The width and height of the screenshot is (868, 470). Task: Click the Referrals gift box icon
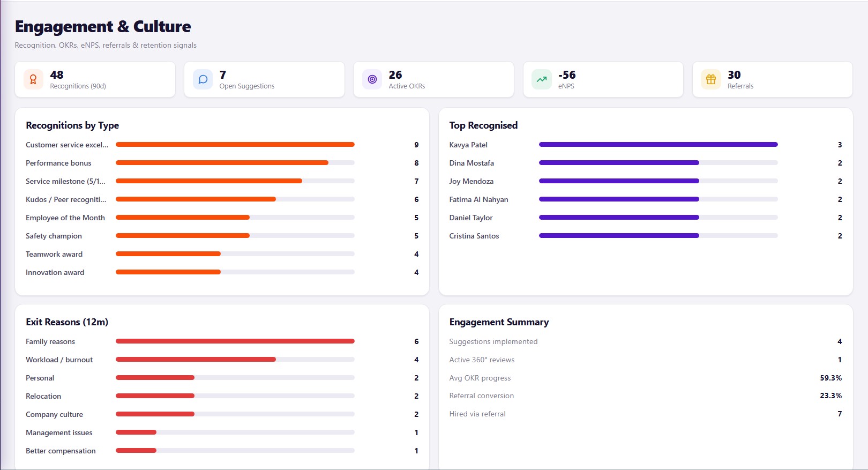[x=711, y=79]
